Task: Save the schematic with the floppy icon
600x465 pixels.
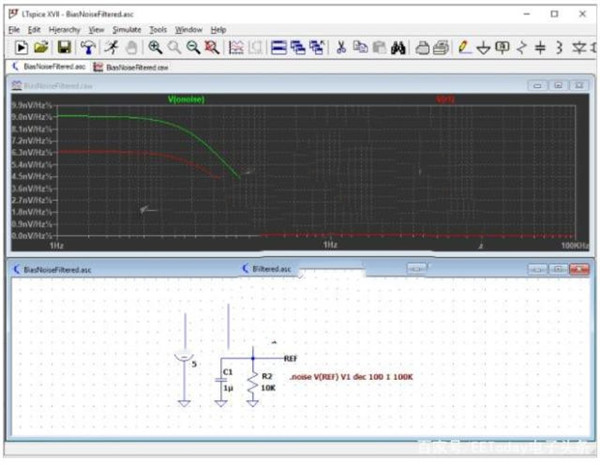Action: tap(64, 47)
